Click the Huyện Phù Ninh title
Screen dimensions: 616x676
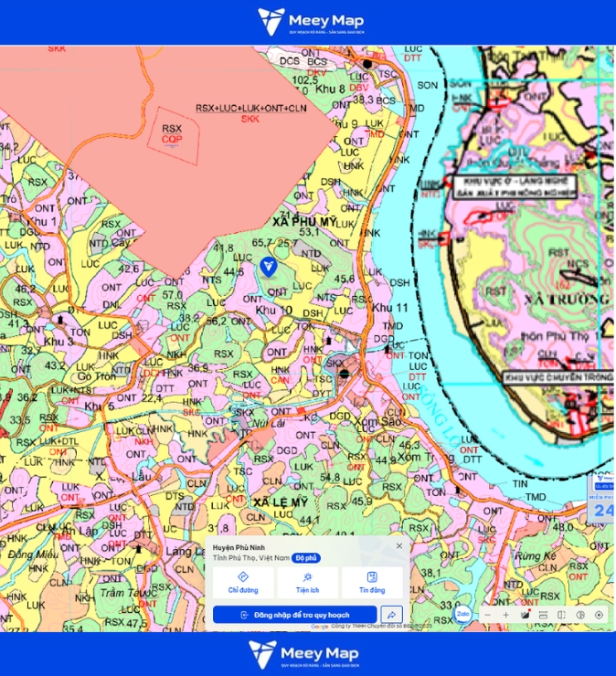click(239, 547)
